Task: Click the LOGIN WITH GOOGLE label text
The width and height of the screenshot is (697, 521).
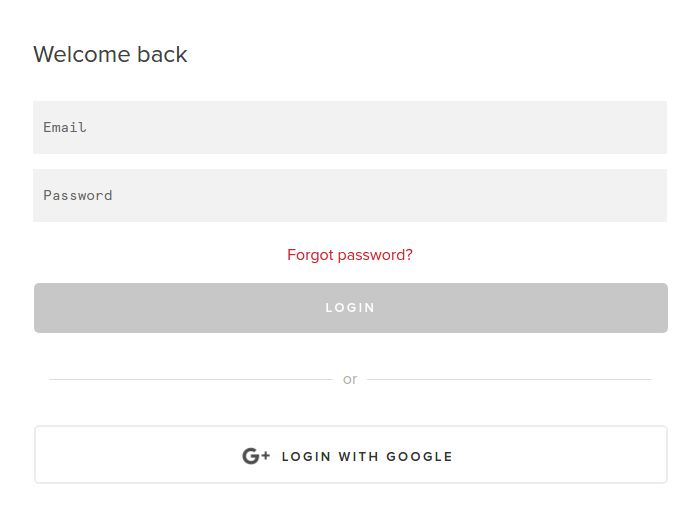Action: 367,457
